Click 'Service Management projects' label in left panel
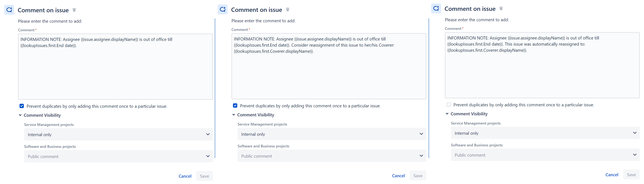The width and height of the screenshot is (644, 184). (x=49, y=125)
